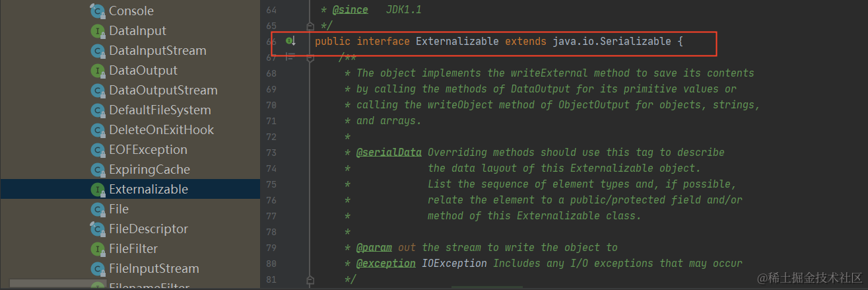Select the ExpiringCache tree entry

(149, 170)
